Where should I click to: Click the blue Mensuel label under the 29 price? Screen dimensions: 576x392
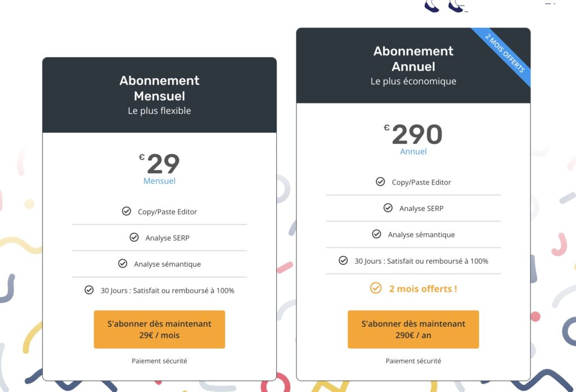(159, 181)
